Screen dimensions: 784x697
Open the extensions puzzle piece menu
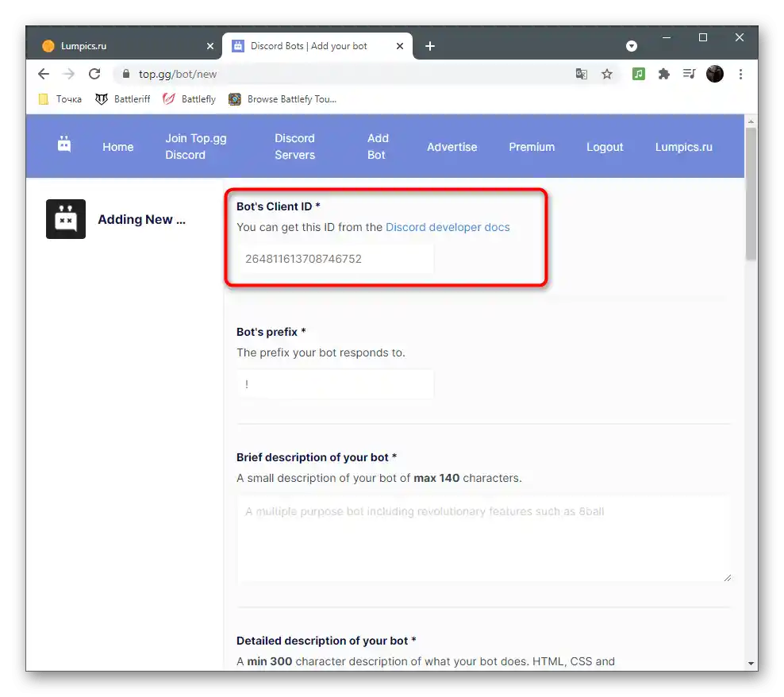coord(664,74)
